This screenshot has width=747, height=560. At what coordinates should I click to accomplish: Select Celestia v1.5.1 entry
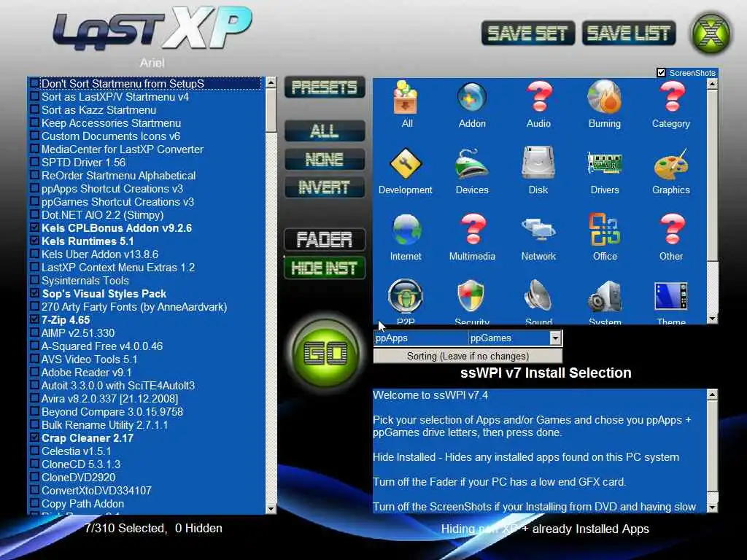click(x=76, y=451)
